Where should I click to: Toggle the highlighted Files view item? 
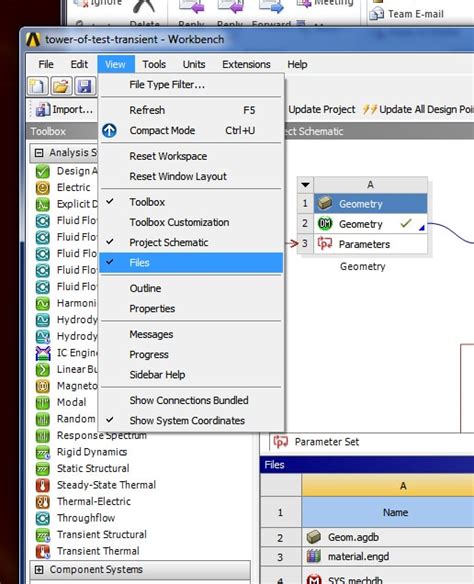191,263
